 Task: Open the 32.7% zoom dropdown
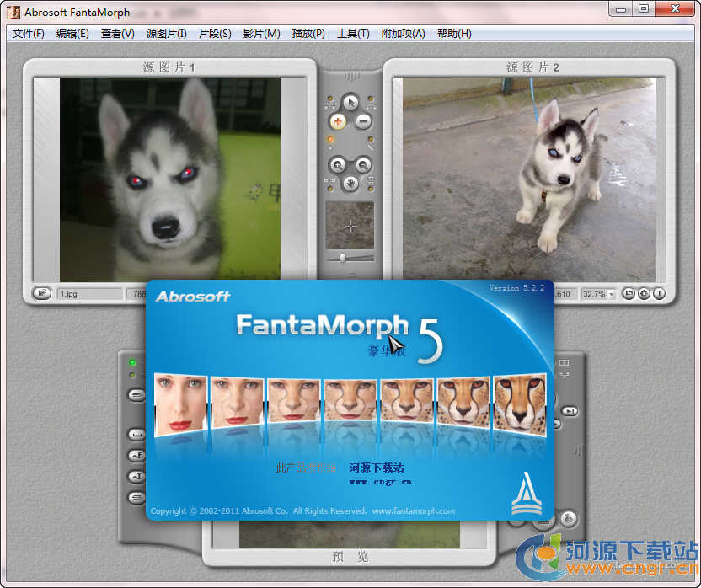point(611,294)
